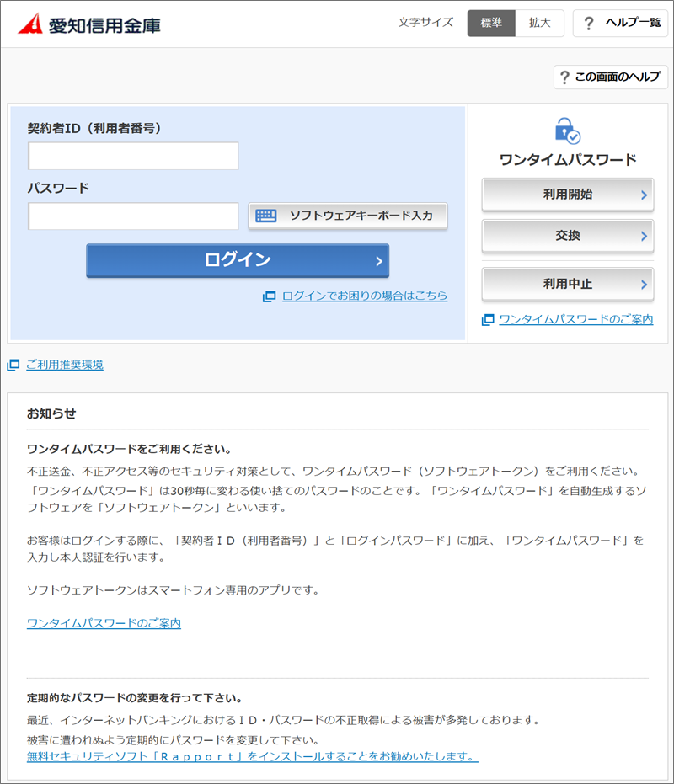Click the new-window icon beside ログインでお困りの場合はこちら

(270, 296)
